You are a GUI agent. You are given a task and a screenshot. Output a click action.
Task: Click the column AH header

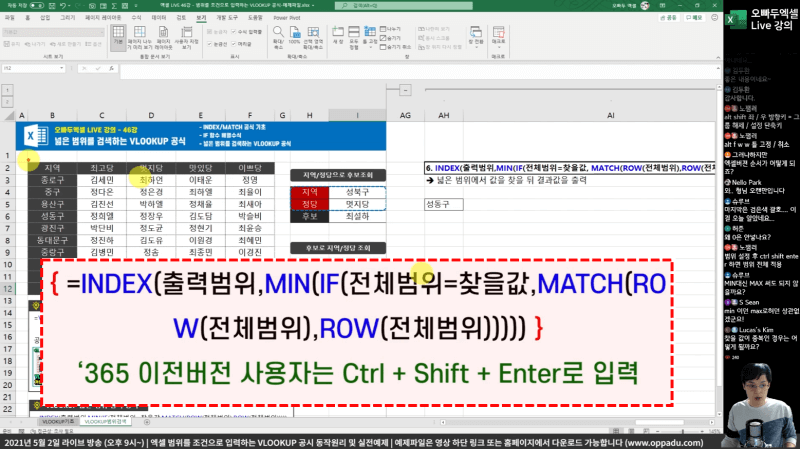tap(443, 116)
